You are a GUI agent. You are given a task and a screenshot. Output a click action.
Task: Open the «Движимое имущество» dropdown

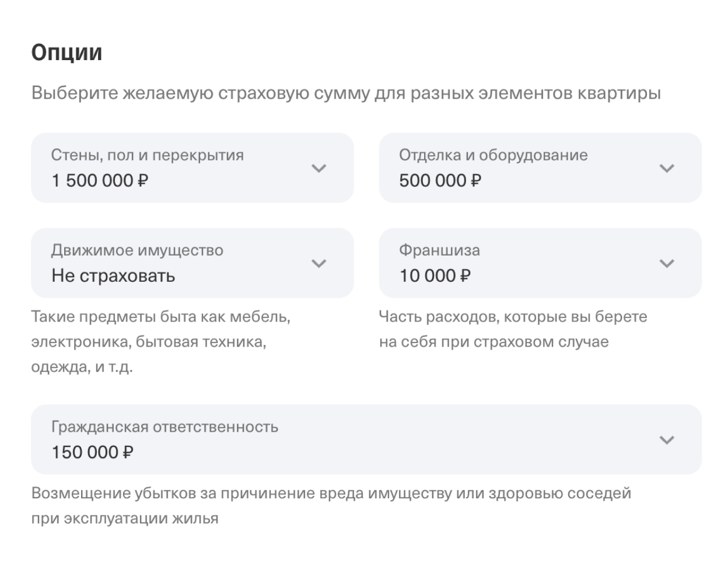pyautogui.click(x=192, y=263)
